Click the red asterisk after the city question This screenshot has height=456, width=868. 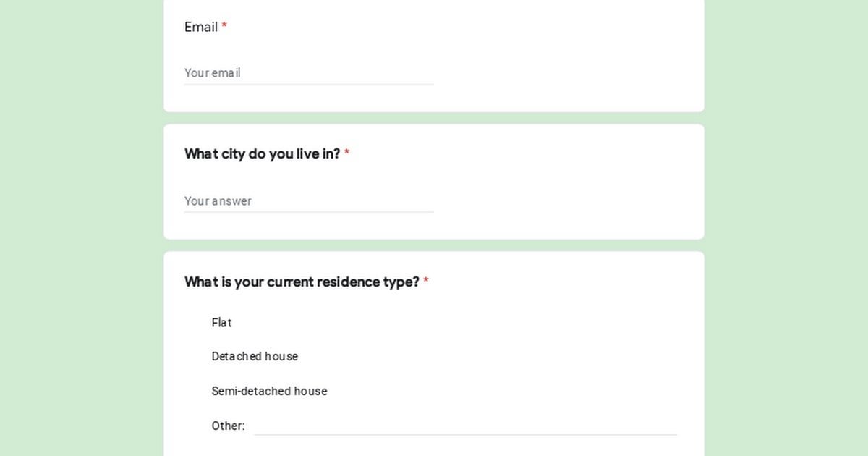347,153
